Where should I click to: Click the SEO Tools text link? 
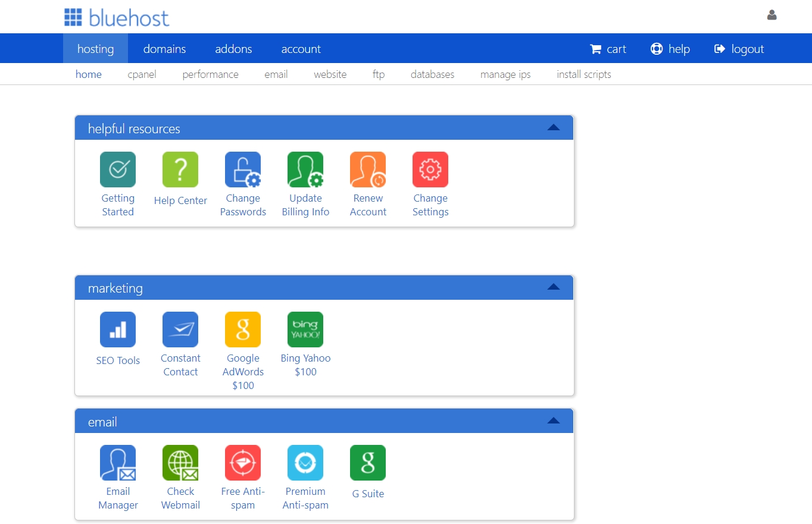(118, 360)
